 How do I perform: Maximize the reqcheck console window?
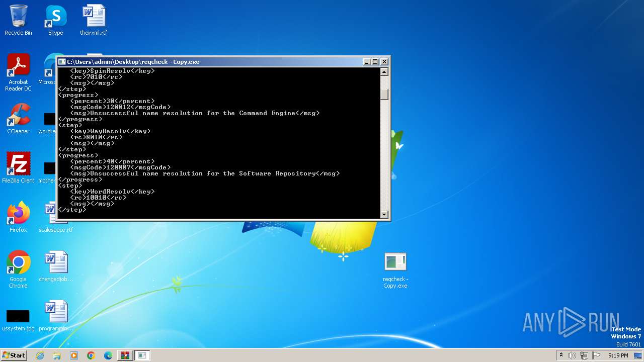375,62
